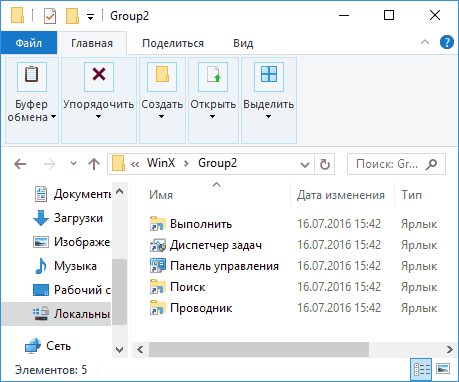
Task: Select Изображения in navigation pane
Action: pyautogui.click(x=72, y=242)
